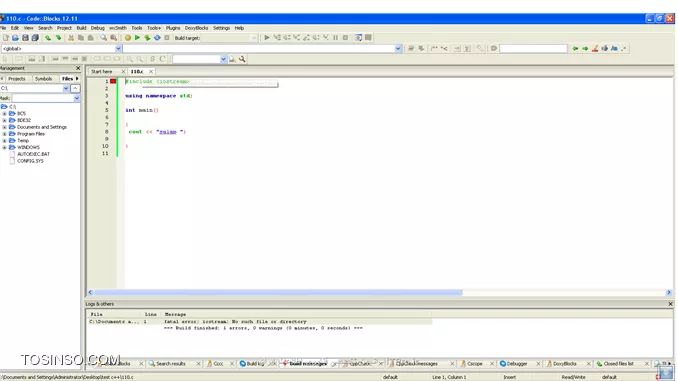This screenshot has width=678, height=381.
Task: Click the Save all files icon
Action: click(x=35, y=38)
